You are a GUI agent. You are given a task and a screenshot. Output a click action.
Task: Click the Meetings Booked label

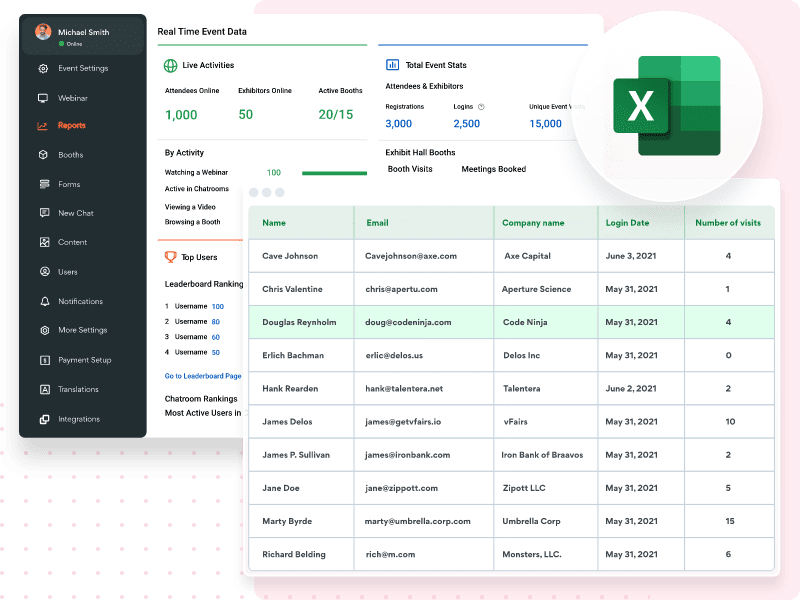[x=494, y=169]
